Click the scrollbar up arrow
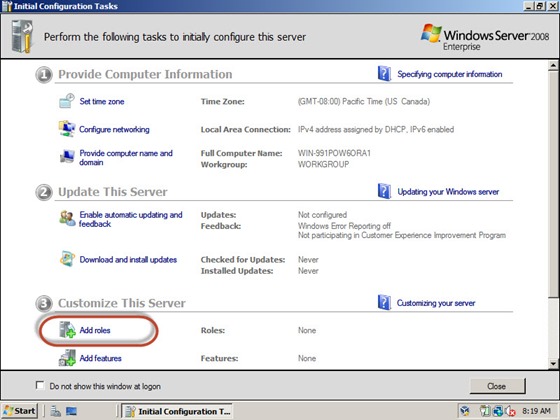This screenshot has width=560, height=420. click(x=553, y=65)
